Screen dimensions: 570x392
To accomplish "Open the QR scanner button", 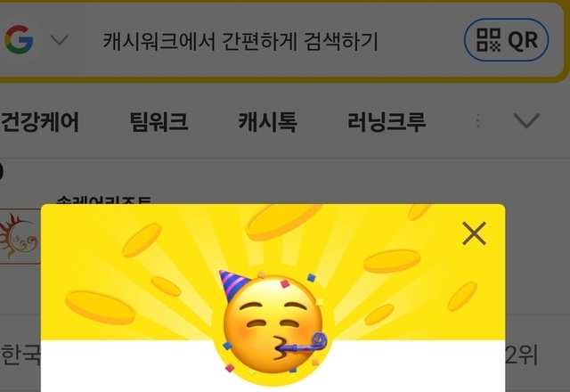I will point(507,39).
